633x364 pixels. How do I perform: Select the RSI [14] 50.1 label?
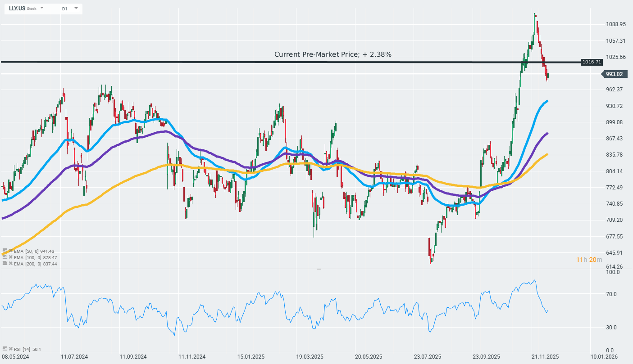[27, 349]
